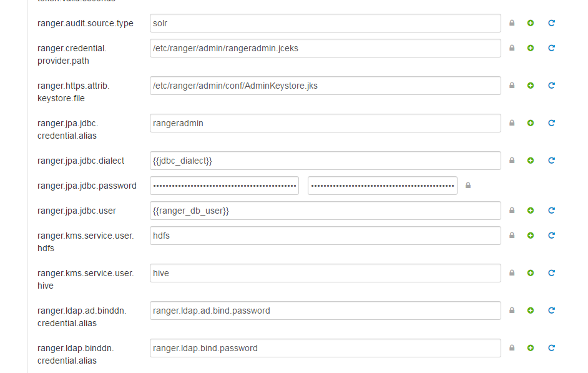Click the {{jdbc_dialect}} input field

coord(325,161)
